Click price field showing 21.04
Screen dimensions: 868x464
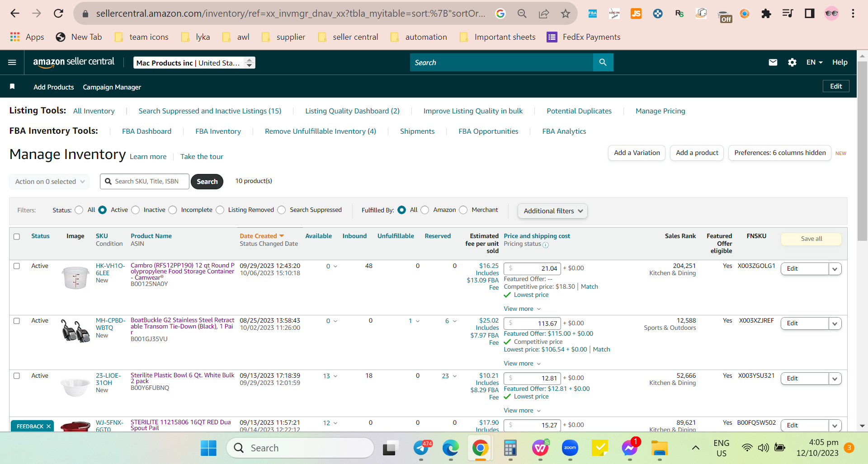[x=532, y=269]
